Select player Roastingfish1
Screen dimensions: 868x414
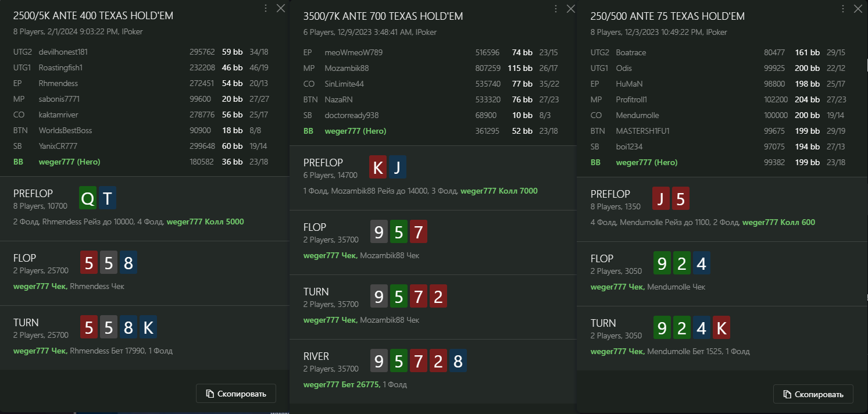pos(60,67)
